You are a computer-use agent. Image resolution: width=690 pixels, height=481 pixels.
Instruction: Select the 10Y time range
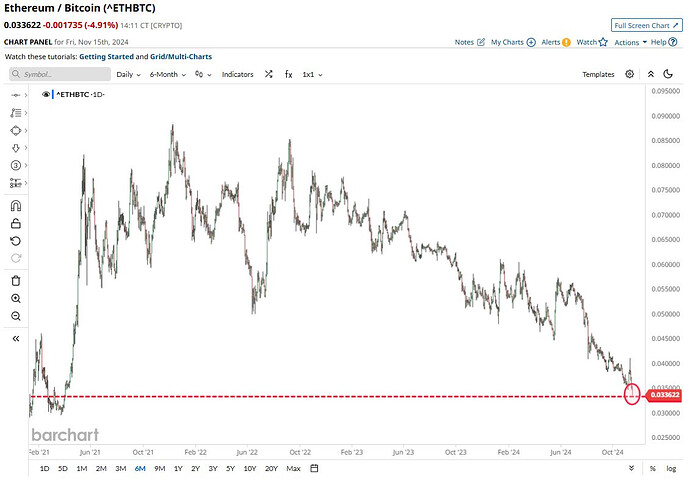click(x=250, y=468)
